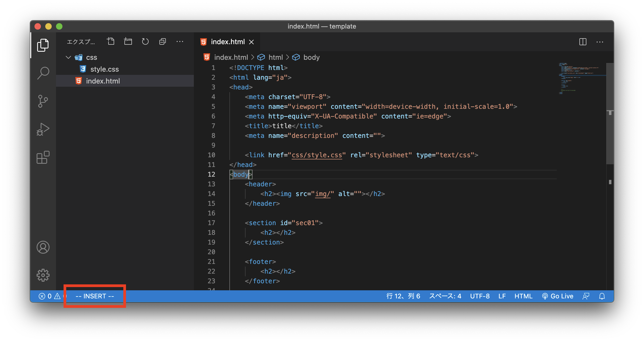Screen dimensions: 644x342
Task: Change file encoding UTF-8
Action: 480,296
